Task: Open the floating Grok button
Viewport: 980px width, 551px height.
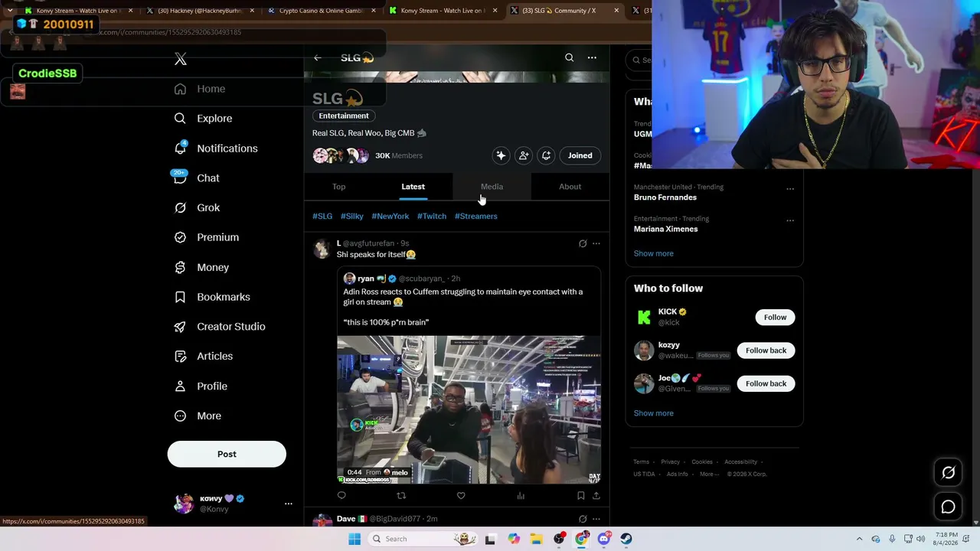Action: (x=948, y=473)
